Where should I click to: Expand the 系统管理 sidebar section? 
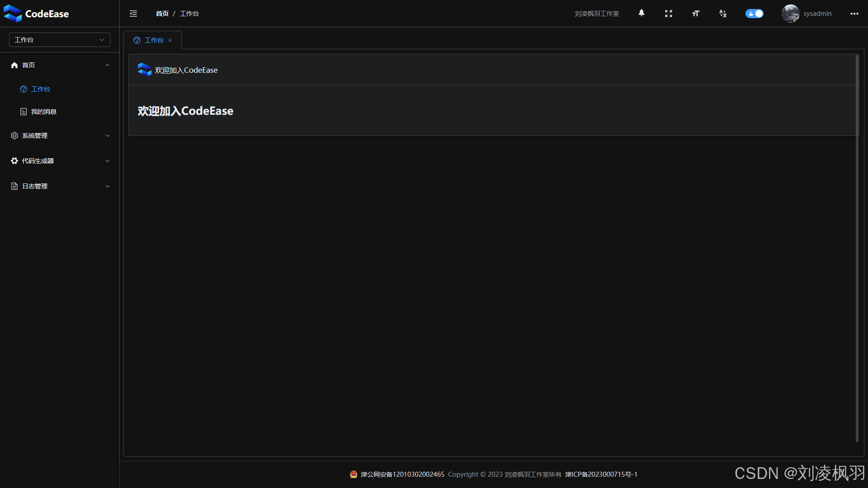click(59, 135)
